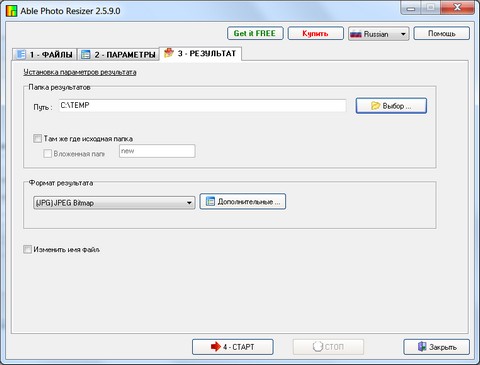Viewport: 480px width, 365px height.
Task: Select the 3 - РЕЗУЛЬТАТ tab
Action: (x=201, y=53)
